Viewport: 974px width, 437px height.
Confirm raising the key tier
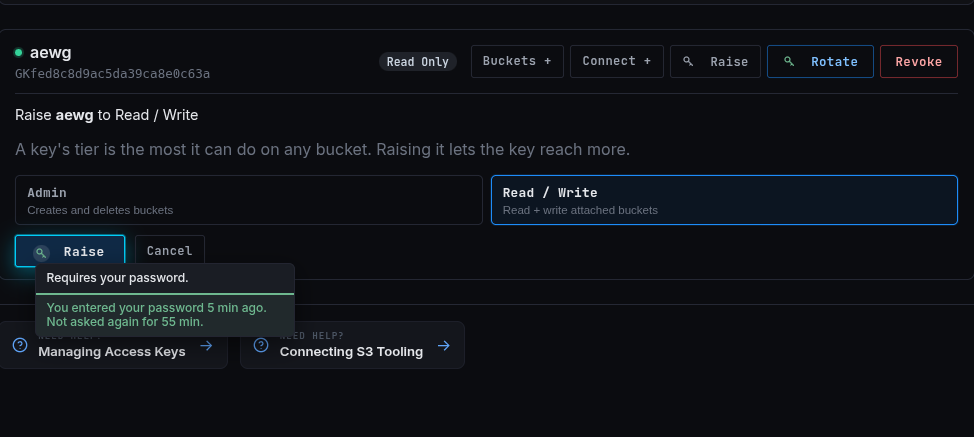[x=70, y=251]
